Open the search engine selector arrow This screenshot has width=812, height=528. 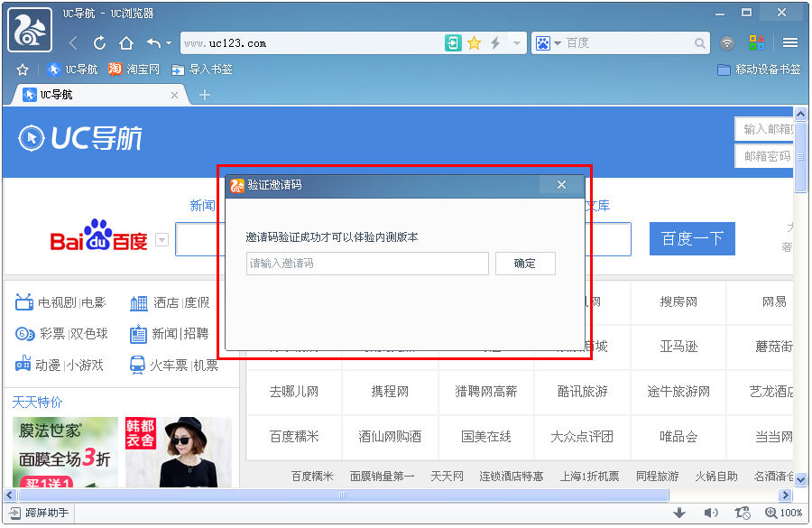(x=558, y=43)
